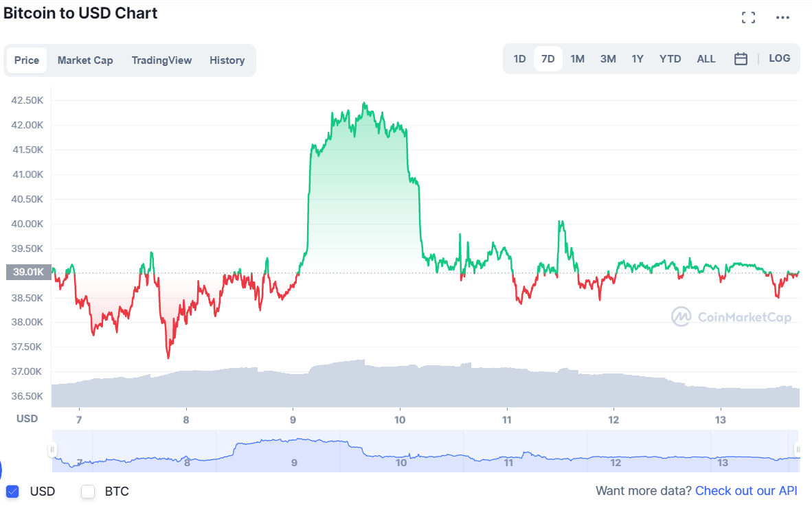Image resolution: width=812 pixels, height=519 pixels.
Task: Open the TradingView tab
Action: point(161,60)
